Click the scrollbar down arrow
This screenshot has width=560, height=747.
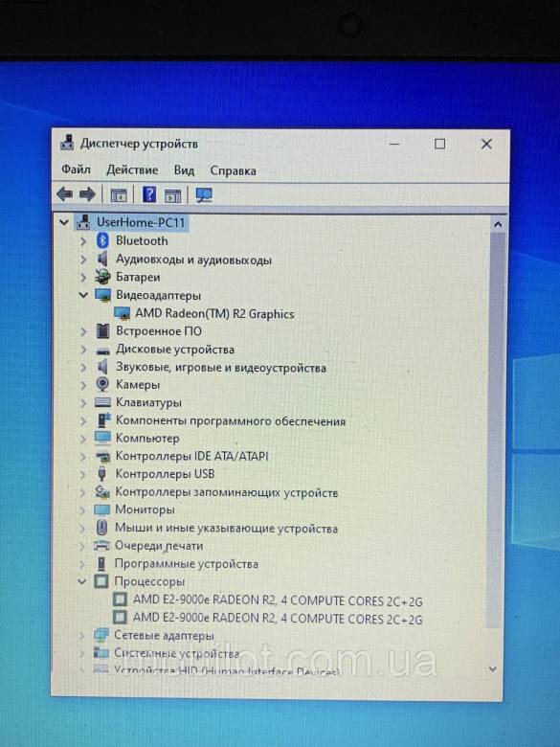(x=493, y=668)
